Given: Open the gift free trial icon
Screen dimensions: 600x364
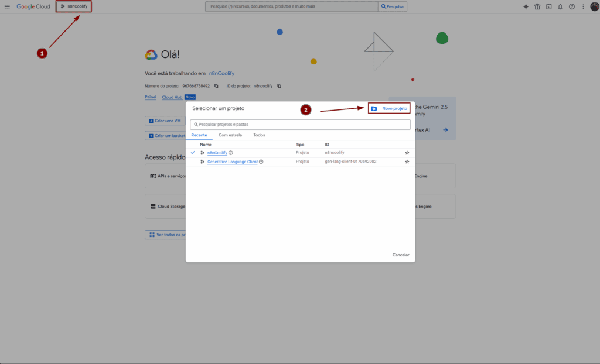Looking at the screenshot, I should [537, 6].
